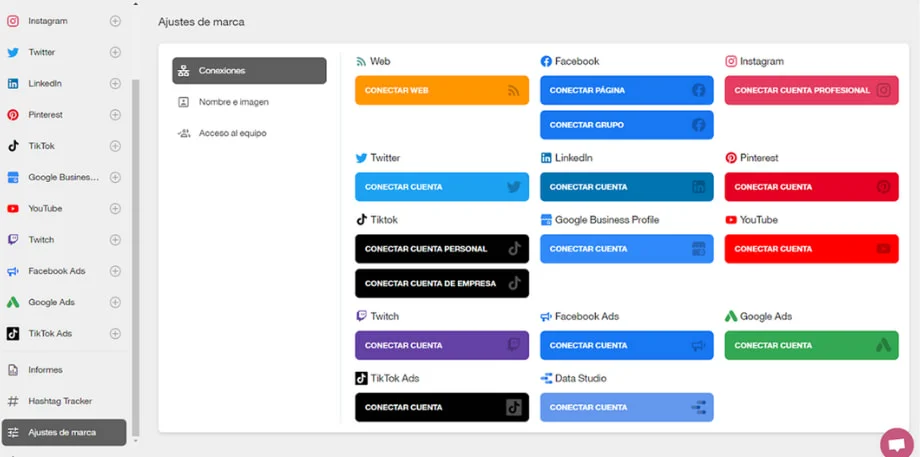Screen dimensions: 920x457
Task: Click the TikTok icon in the sidebar
Action: (13, 146)
